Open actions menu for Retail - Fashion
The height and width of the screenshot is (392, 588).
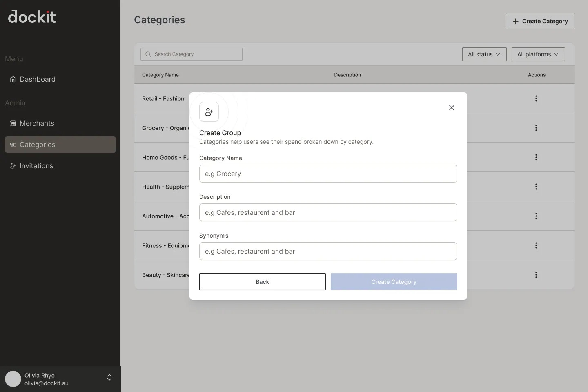point(536,98)
